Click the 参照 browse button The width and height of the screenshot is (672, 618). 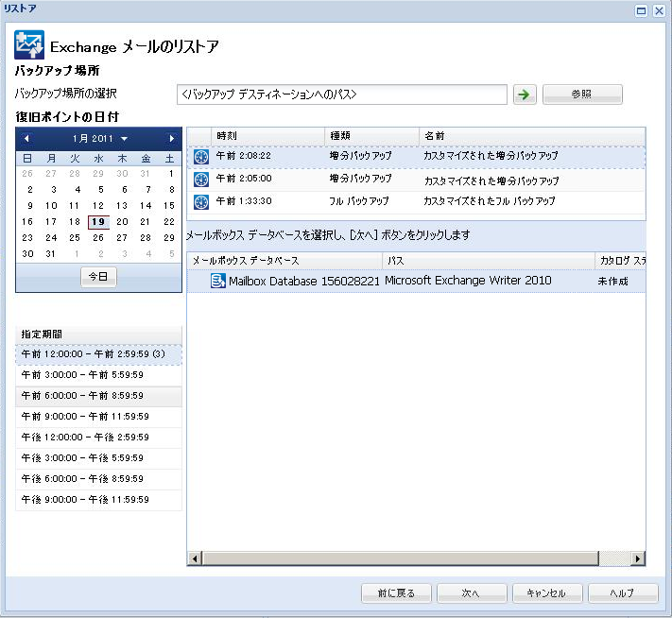[x=581, y=94]
